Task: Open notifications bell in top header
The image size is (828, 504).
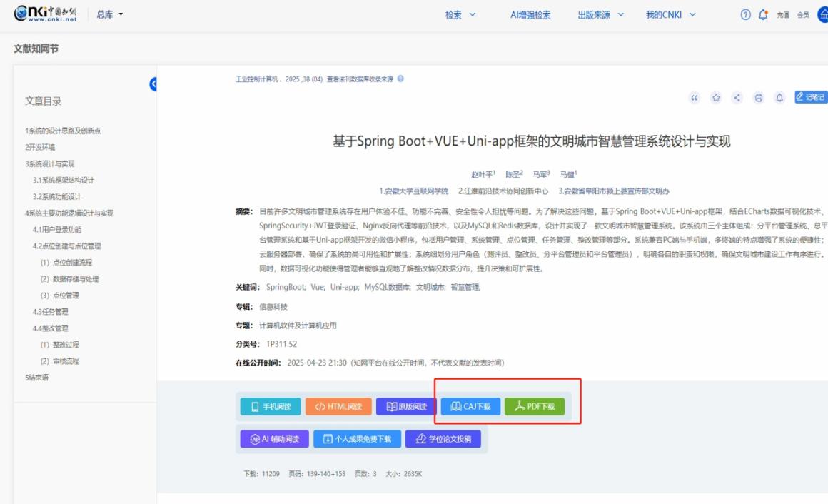Action: [x=762, y=15]
